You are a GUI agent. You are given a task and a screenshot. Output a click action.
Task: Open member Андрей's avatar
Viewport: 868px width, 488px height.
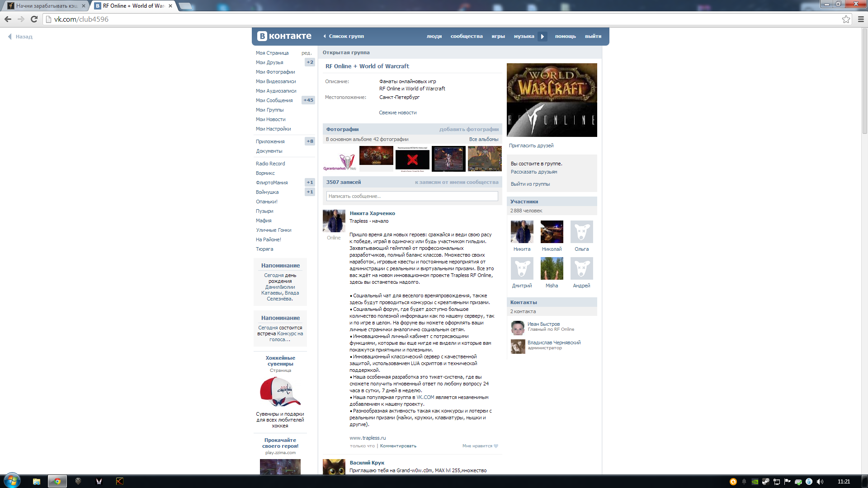(x=582, y=268)
